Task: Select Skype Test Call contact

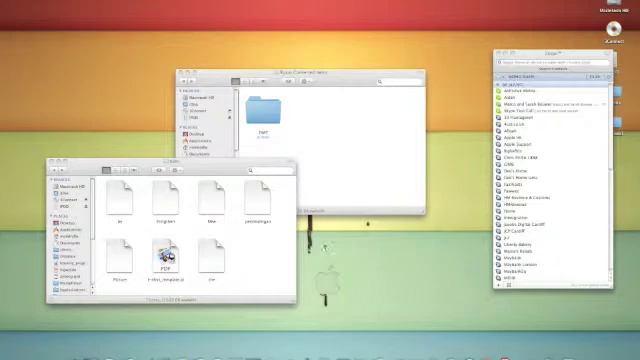Action: [x=552, y=111]
